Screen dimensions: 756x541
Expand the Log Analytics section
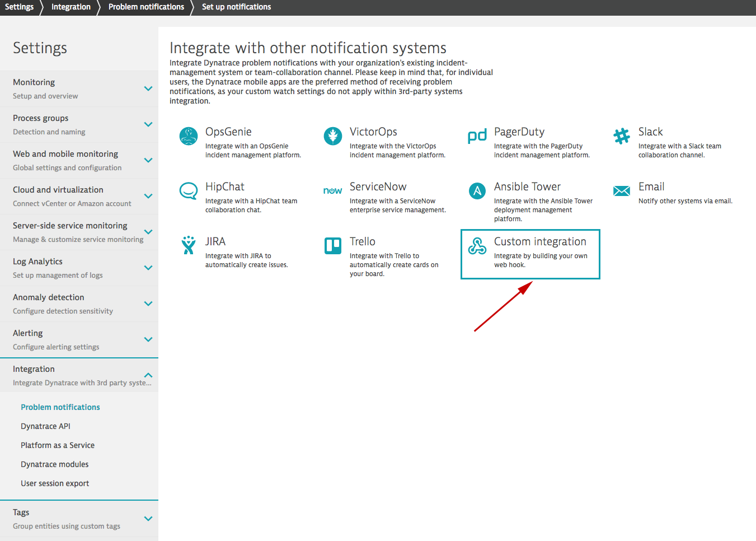click(148, 268)
